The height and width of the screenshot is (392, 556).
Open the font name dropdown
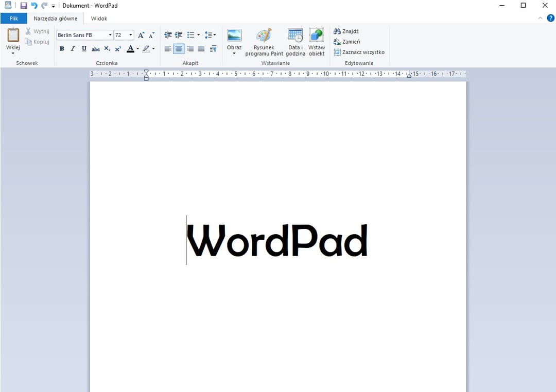pyautogui.click(x=110, y=35)
